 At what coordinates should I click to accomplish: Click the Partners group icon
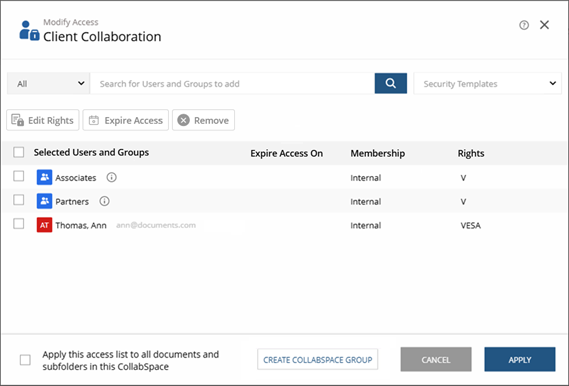[x=44, y=201]
